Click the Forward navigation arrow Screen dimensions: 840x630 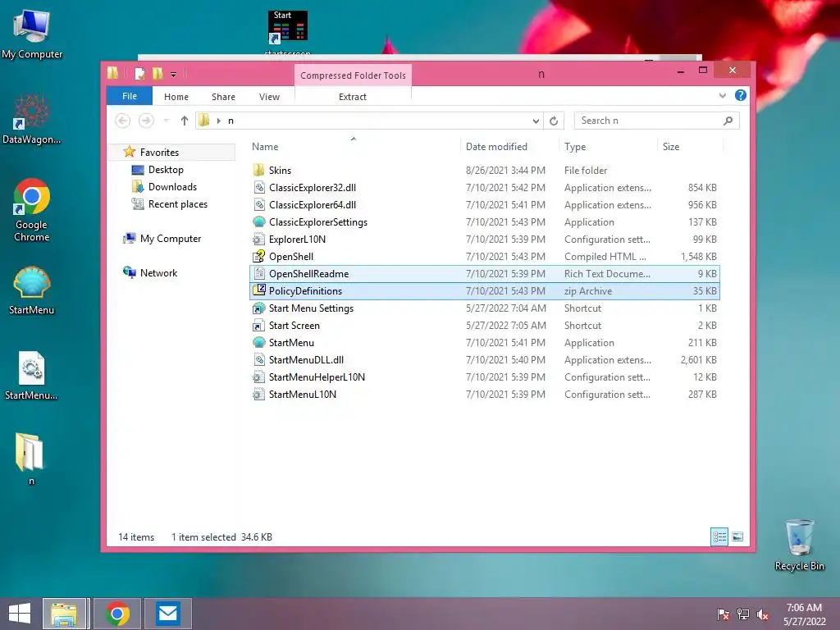(146, 121)
